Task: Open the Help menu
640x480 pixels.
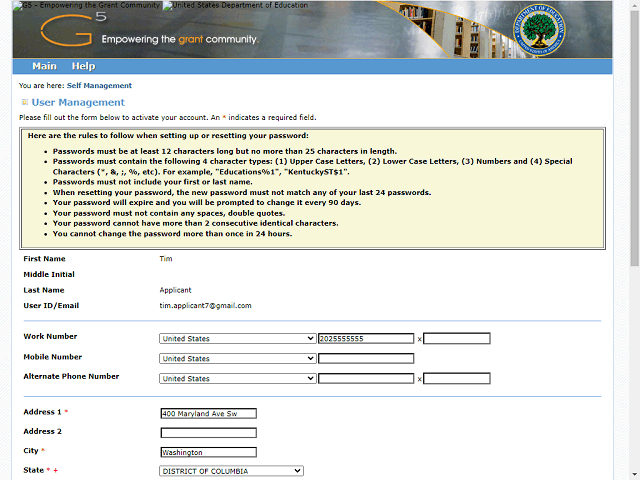Action: pyautogui.click(x=84, y=66)
